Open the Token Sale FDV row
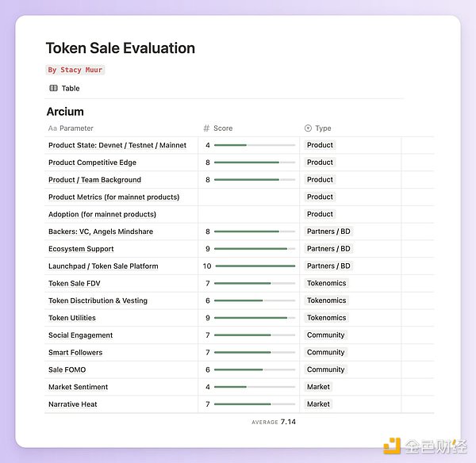 click(x=74, y=284)
